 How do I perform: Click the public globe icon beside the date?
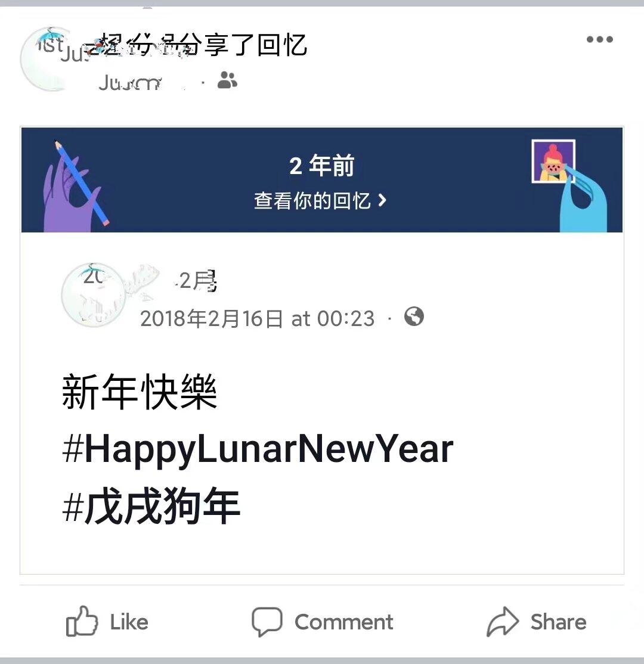coord(413,317)
